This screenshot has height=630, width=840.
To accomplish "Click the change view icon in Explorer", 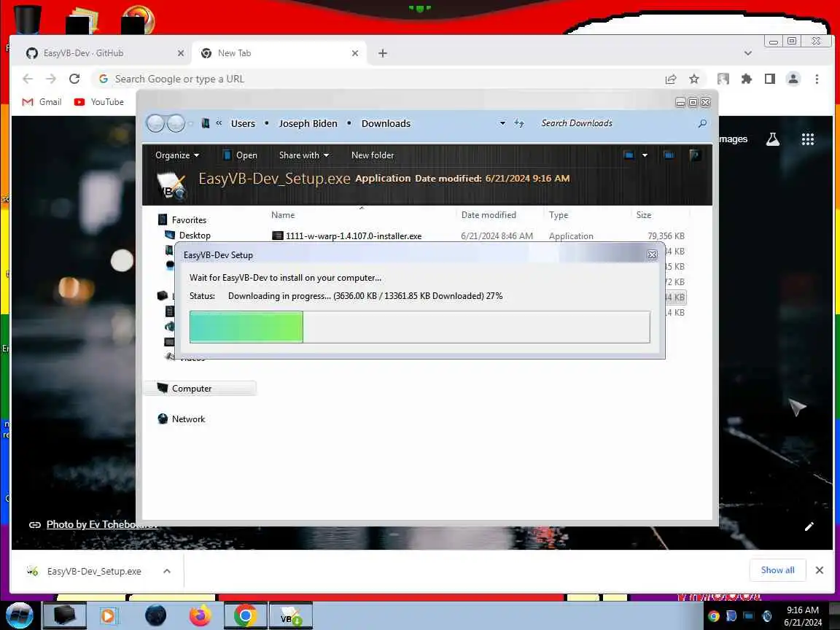I will coord(629,155).
